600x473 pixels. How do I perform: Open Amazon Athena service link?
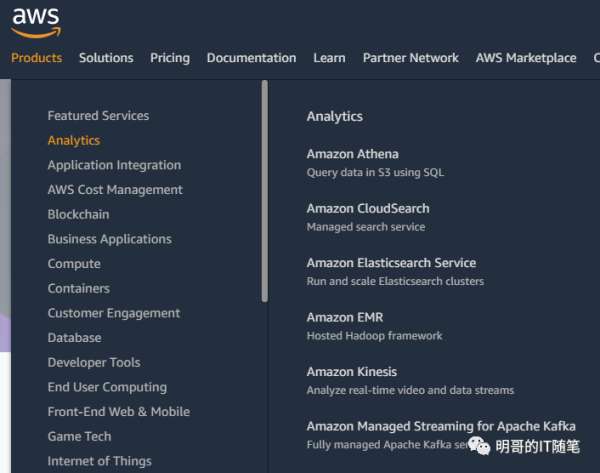[x=352, y=154]
